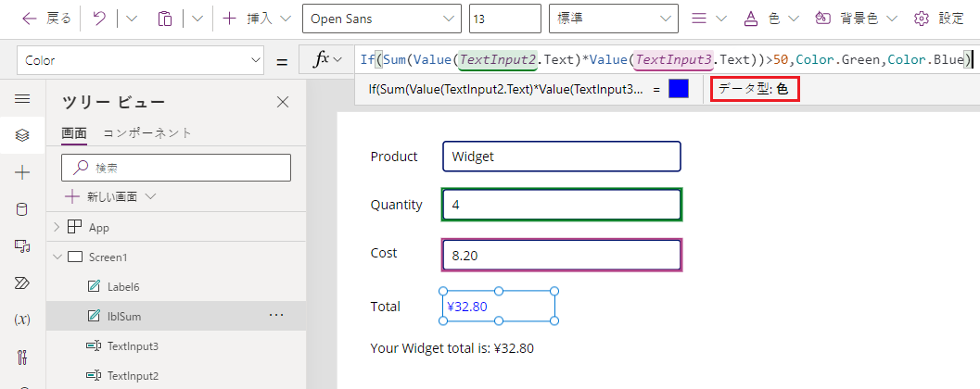Select 'Your Widget total is: ¥32.80' label

click(x=452, y=348)
